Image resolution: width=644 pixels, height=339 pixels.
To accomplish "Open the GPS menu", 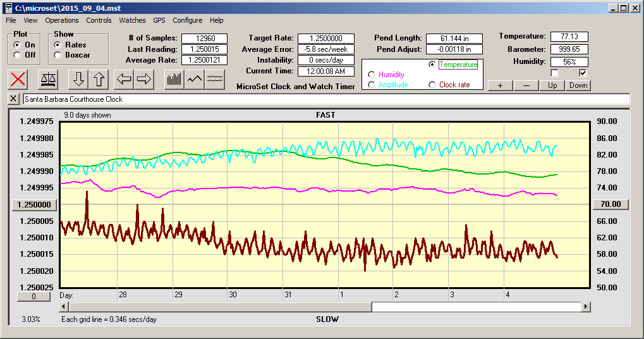I will coord(159,20).
